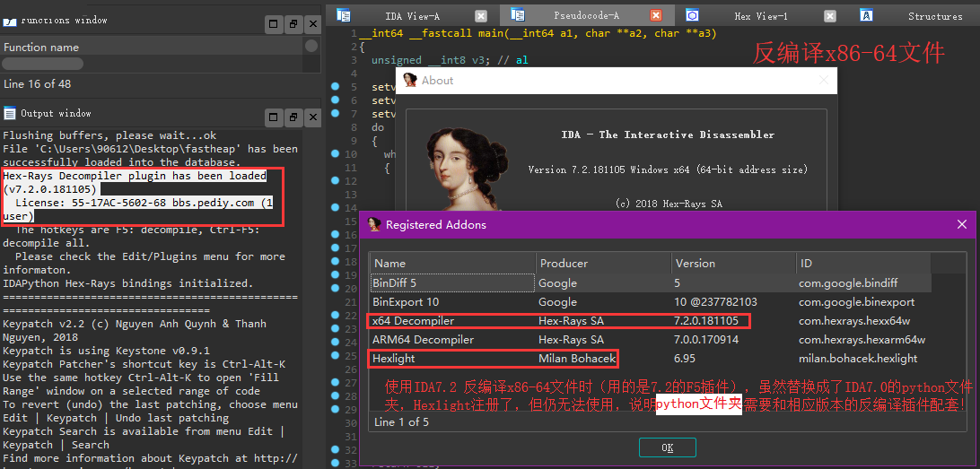Toggle breakpoint dot on pseudocode line 20
This screenshot has height=469, width=980.
[335, 289]
